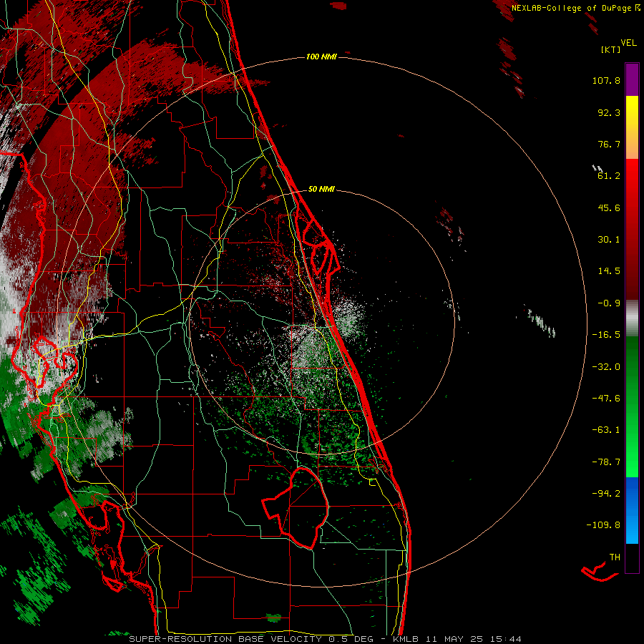Click the 15:44 timestamp in caption
Viewport: 644px width, 644px height.
(506, 639)
